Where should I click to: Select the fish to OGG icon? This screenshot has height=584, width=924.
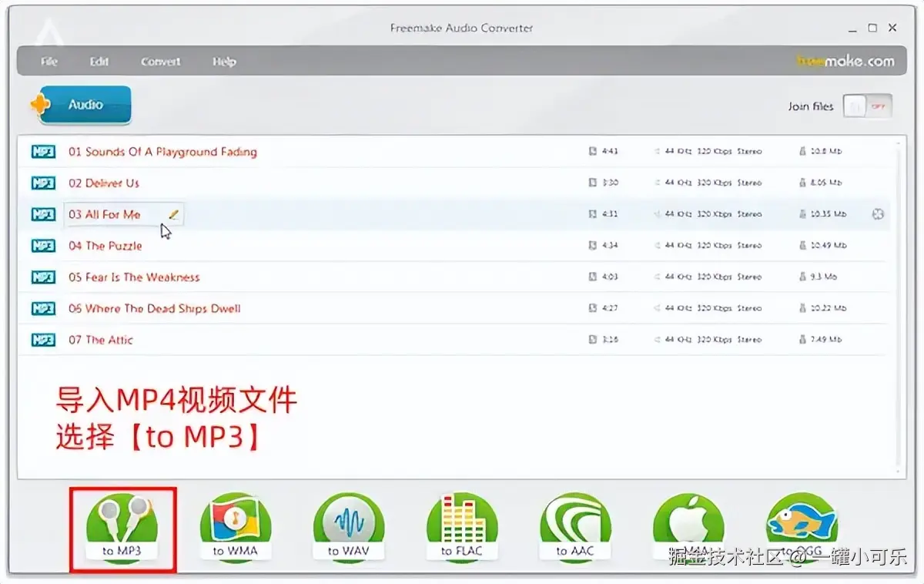pos(802,528)
